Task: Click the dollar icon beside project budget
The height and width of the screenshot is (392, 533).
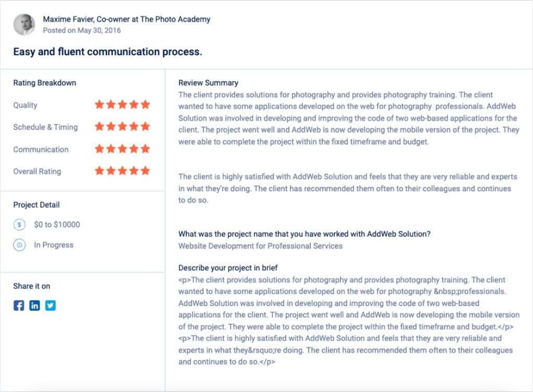Action: click(x=19, y=224)
